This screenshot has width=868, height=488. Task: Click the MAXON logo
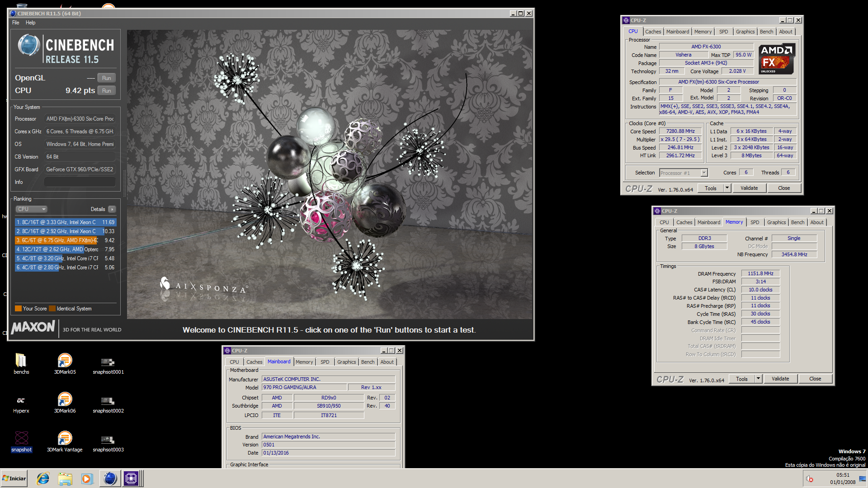coord(33,327)
